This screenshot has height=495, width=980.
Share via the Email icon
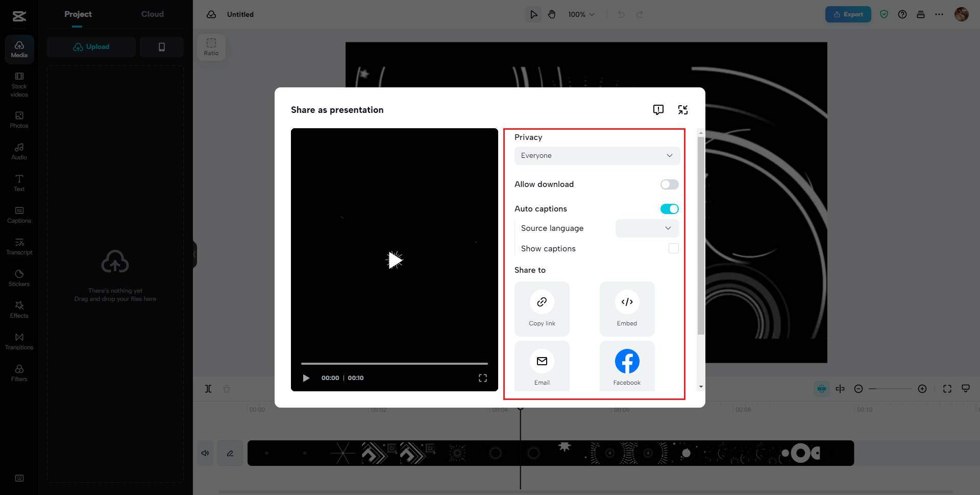coord(542,361)
